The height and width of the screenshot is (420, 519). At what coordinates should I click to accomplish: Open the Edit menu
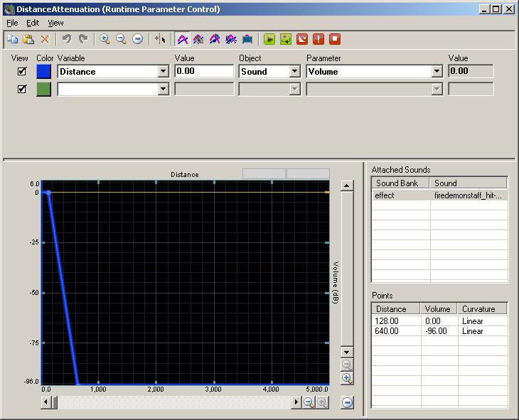coord(33,23)
